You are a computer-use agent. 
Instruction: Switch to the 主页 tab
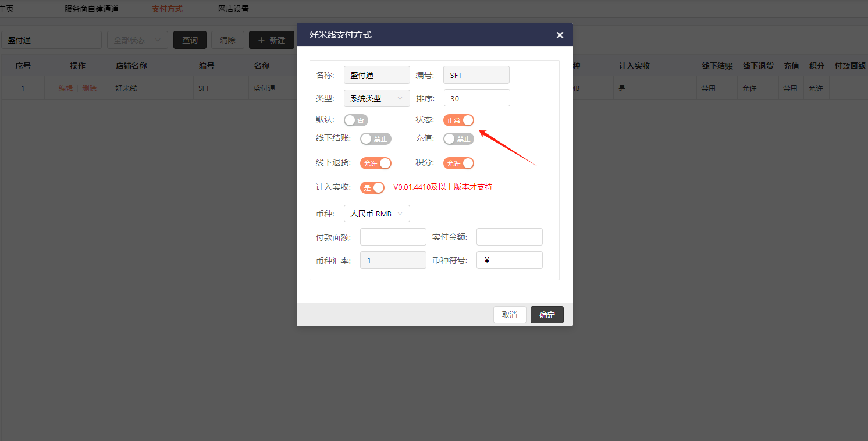(x=6, y=9)
